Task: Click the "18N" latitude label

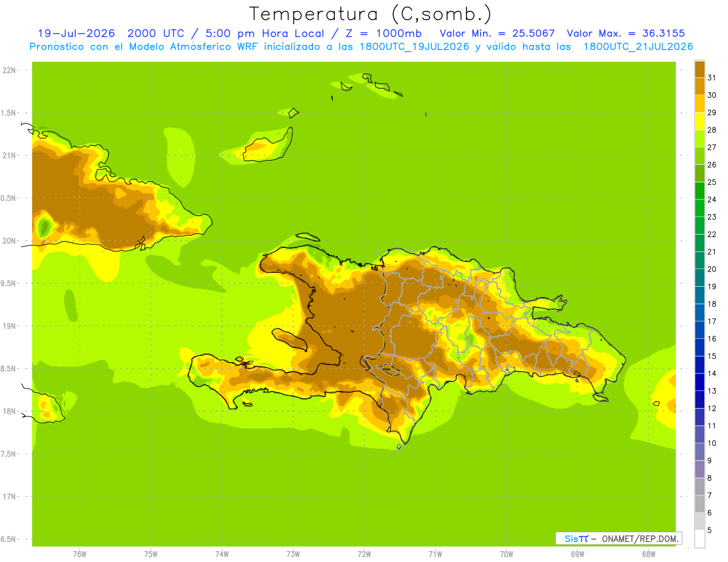Action: coord(9,411)
